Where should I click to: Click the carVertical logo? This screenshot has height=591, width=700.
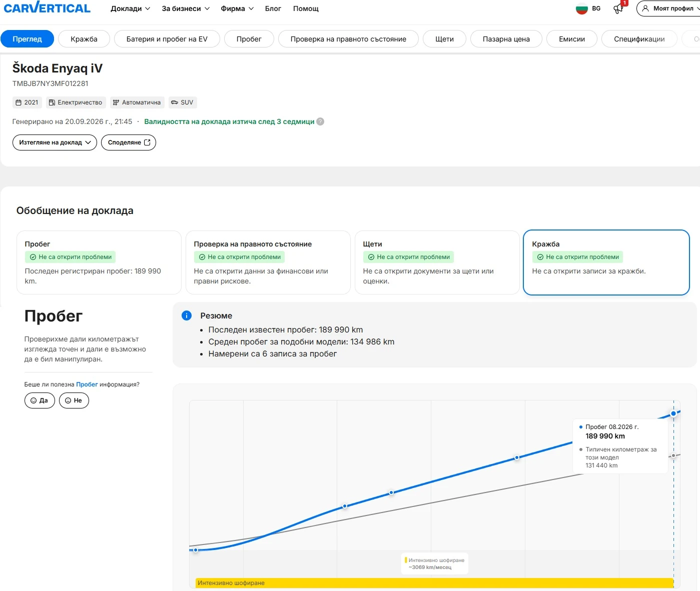point(47,8)
